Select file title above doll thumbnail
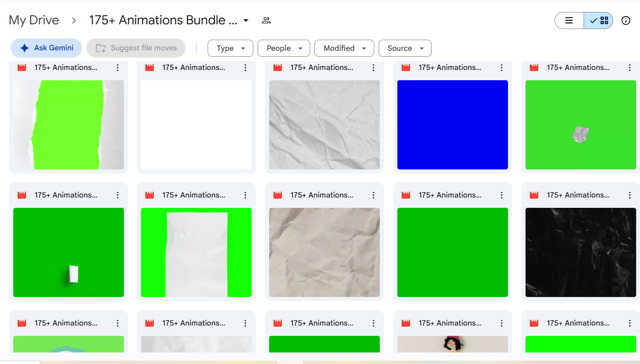The height and width of the screenshot is (364, 640). coord(450,323)
